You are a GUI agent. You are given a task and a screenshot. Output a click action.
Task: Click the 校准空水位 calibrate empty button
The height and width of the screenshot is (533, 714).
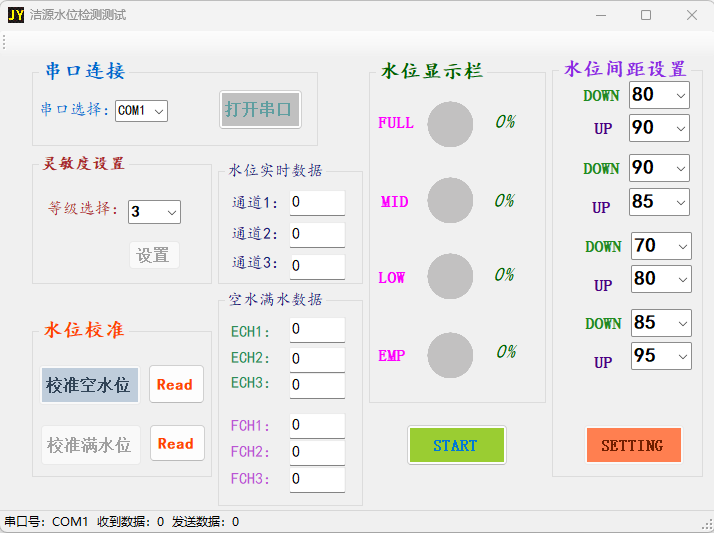pos(89,385)
